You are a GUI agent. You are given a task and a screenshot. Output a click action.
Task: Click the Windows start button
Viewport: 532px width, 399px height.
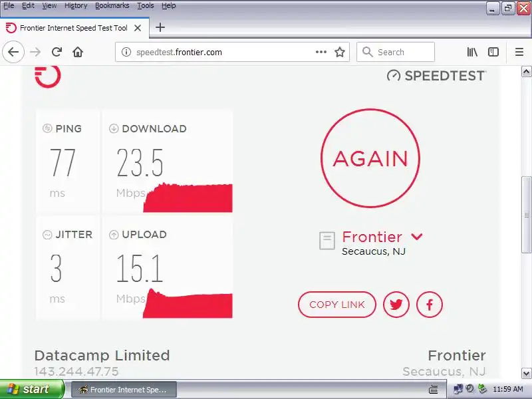tap(31, 389)
